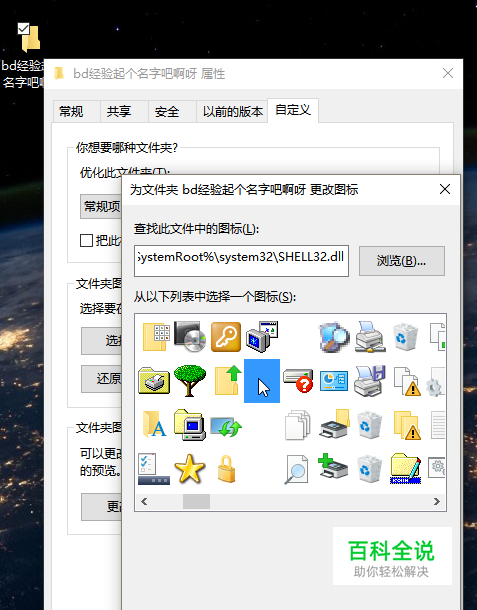Viewport: 477px width, 610px height.
Task: Select the yellow folder with printer icon
Action: pos(154,381)
